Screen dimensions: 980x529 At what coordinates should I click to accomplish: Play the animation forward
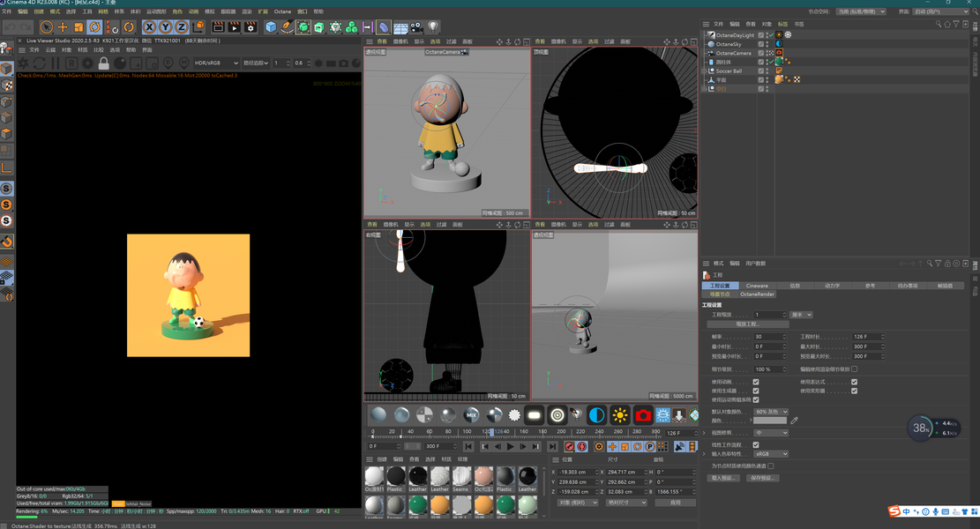[x=510, y=446]
